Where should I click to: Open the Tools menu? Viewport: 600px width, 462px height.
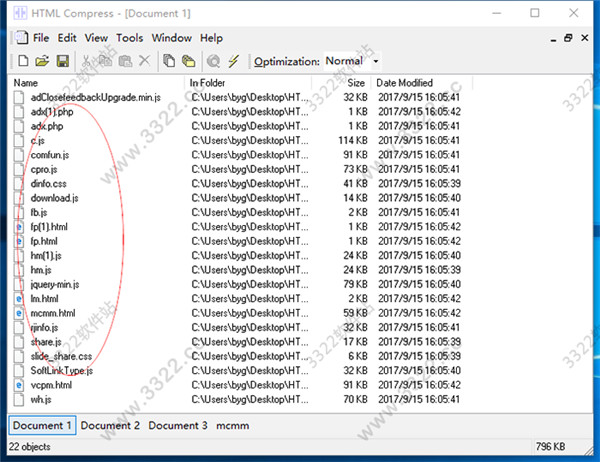tap(130, 38)
